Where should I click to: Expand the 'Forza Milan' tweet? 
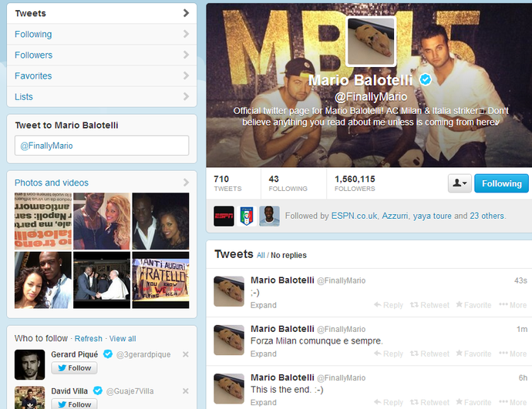263,354
